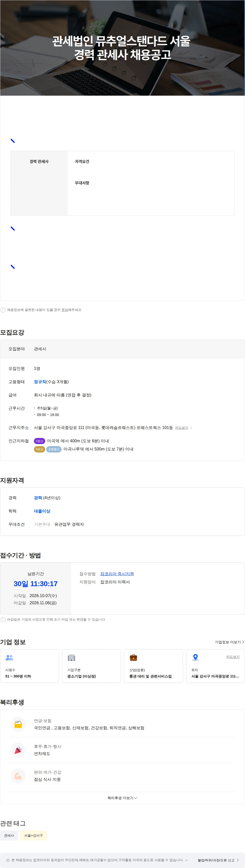Viewport: 245px width, 868px height.
Task: Click the 사원수 people icon
Action: (x=9, y=657)
